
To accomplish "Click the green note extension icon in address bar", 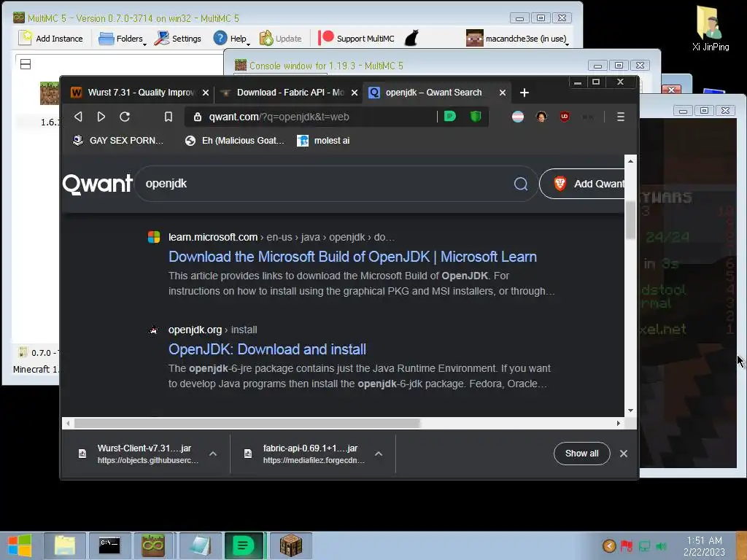I will (x=449, y=116).
